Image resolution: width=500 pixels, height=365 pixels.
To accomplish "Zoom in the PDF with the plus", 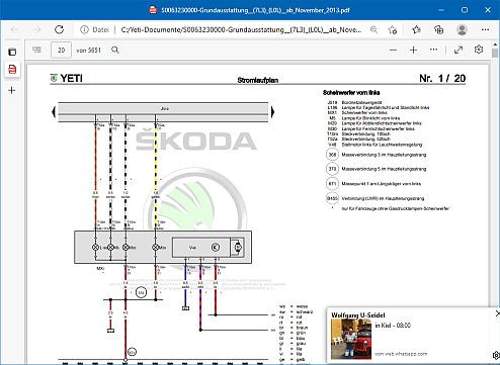I will 413,50.
